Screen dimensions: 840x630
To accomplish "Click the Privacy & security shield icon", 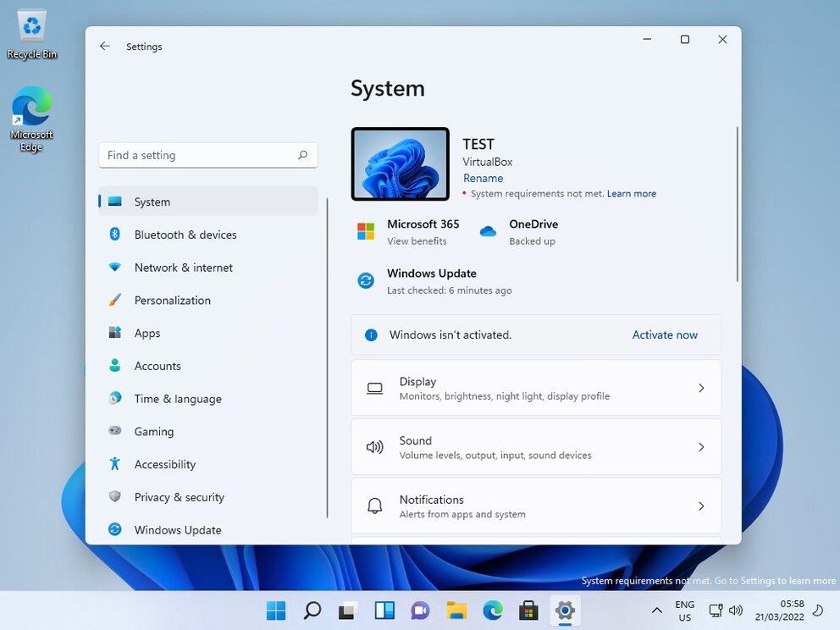I will coord(114,496).
